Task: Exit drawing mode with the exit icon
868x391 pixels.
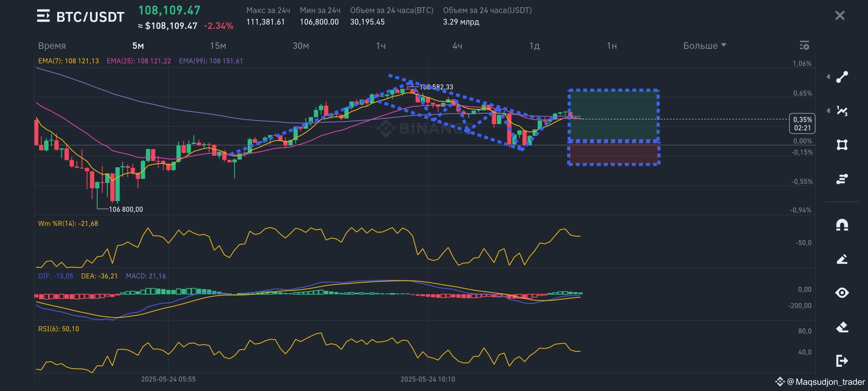Action: point(842,361)
